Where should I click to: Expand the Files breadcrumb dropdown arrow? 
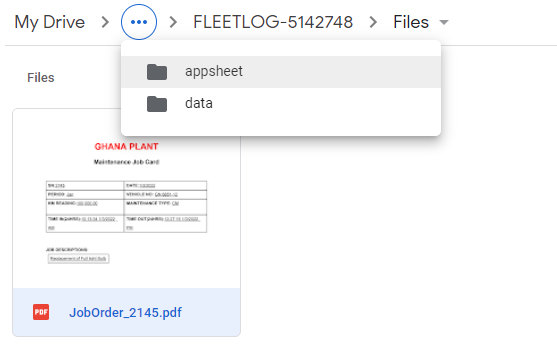(x=444, y=22)
